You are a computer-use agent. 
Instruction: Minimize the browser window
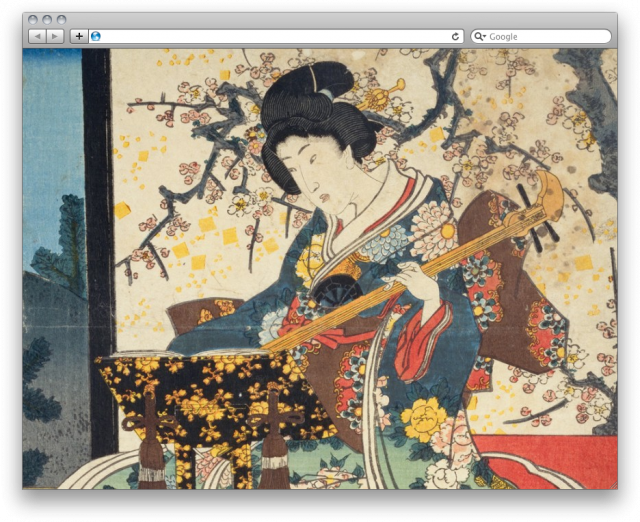(47, 20)
